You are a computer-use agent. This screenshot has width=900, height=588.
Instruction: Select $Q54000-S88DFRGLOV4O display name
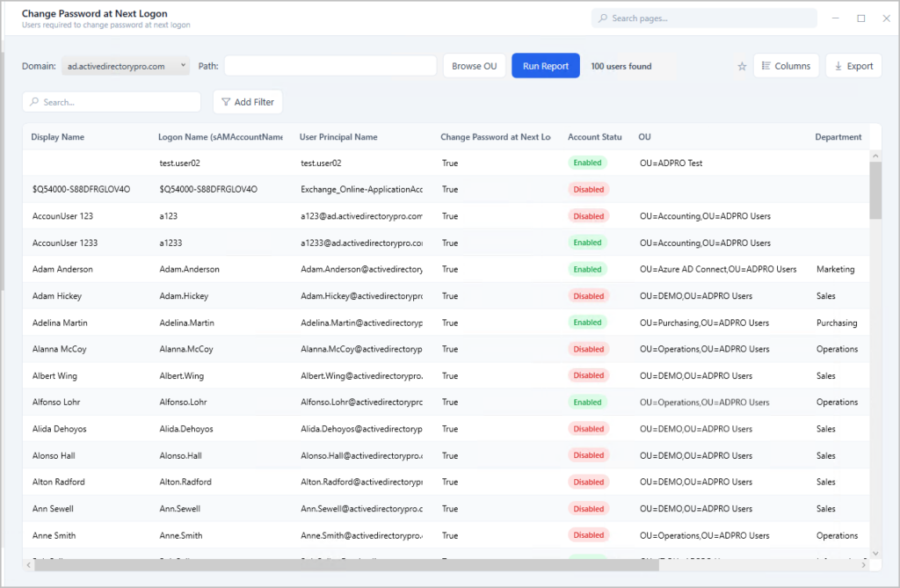click(x=82, y=190)
